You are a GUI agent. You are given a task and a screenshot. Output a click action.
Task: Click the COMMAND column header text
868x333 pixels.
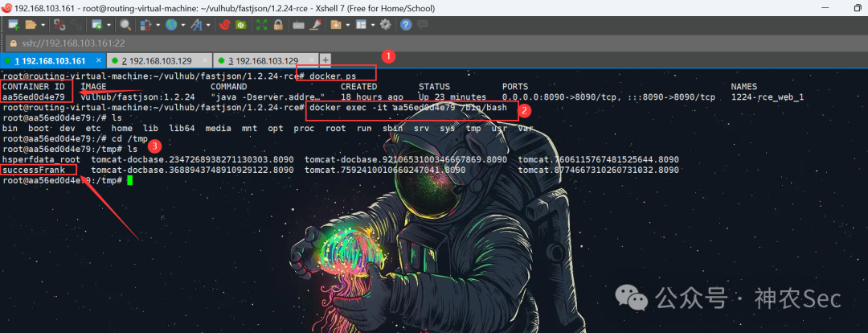(x=228, y=86)
